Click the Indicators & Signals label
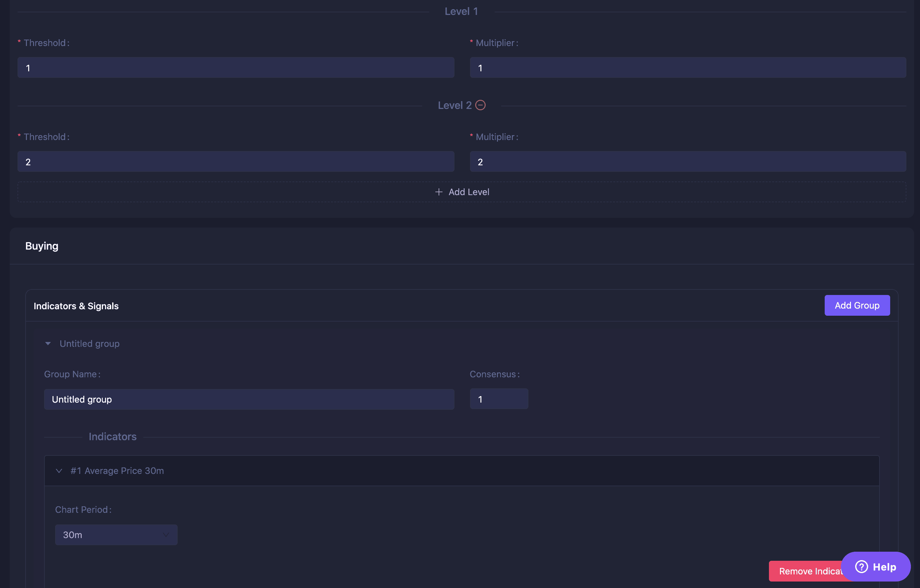Screen dimensions: 920x588 tap(76, 305)
